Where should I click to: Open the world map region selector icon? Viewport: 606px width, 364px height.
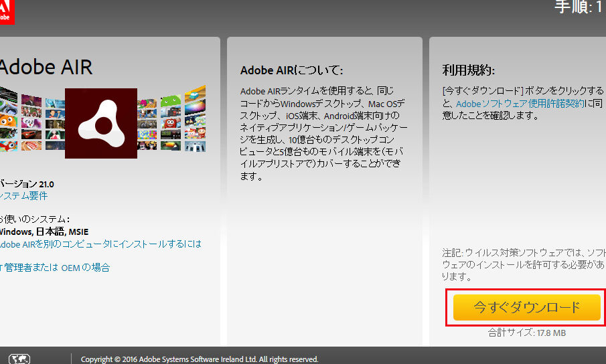19,359
